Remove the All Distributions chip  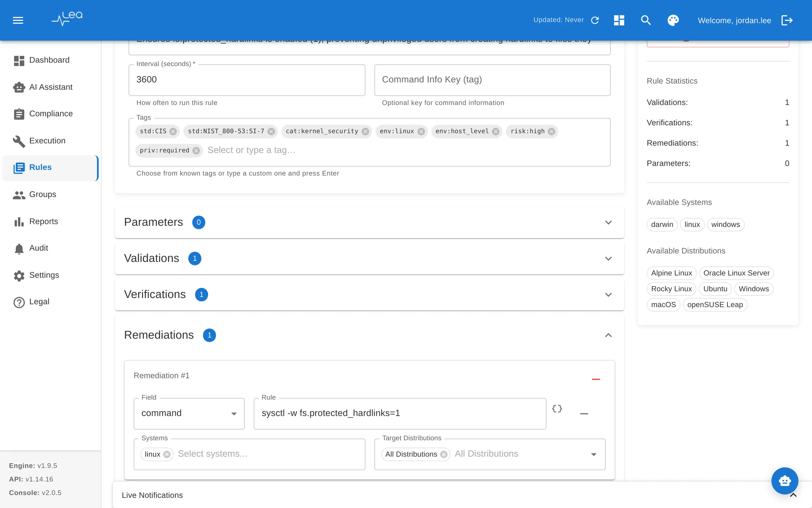[x=444, y=454]
